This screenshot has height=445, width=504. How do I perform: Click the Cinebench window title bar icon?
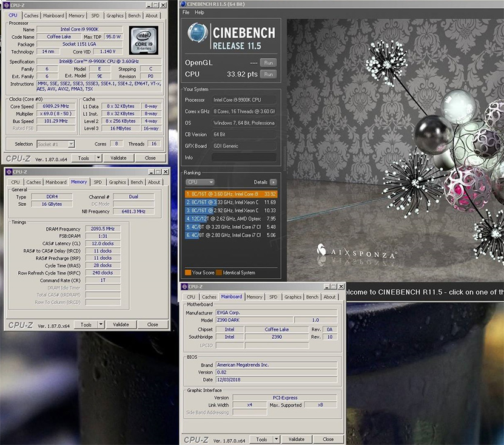(x=183, y=4)
